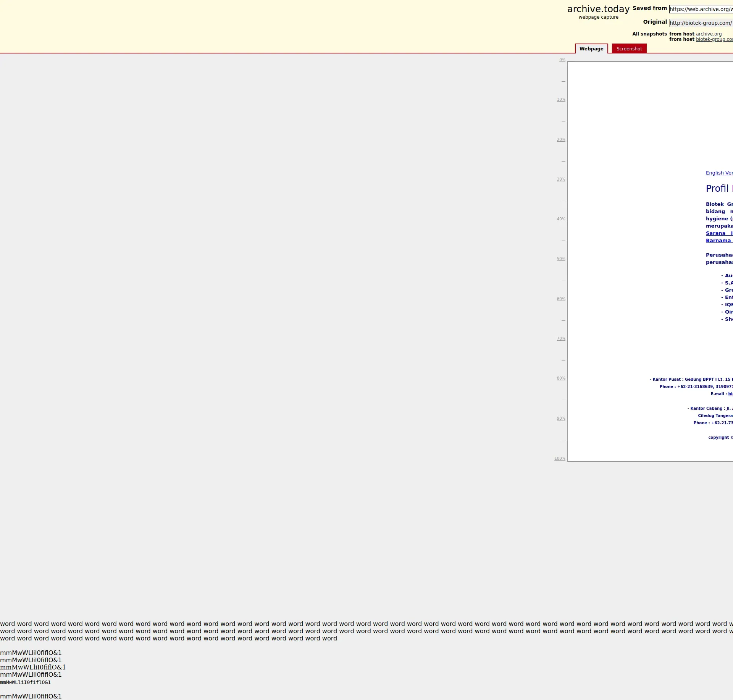Click the archive.today logo text

point(598,9)
